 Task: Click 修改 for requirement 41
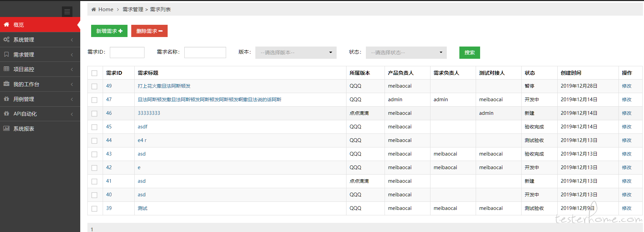tap(627, 181)
